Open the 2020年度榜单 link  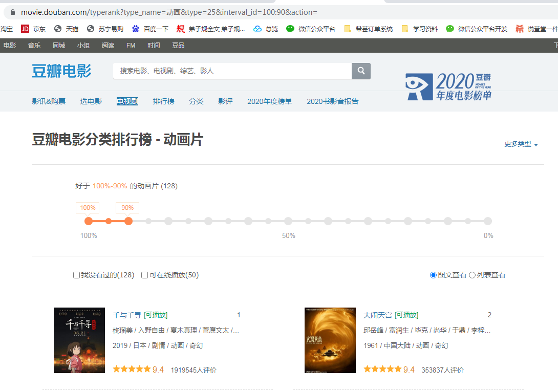click(270, 101)
